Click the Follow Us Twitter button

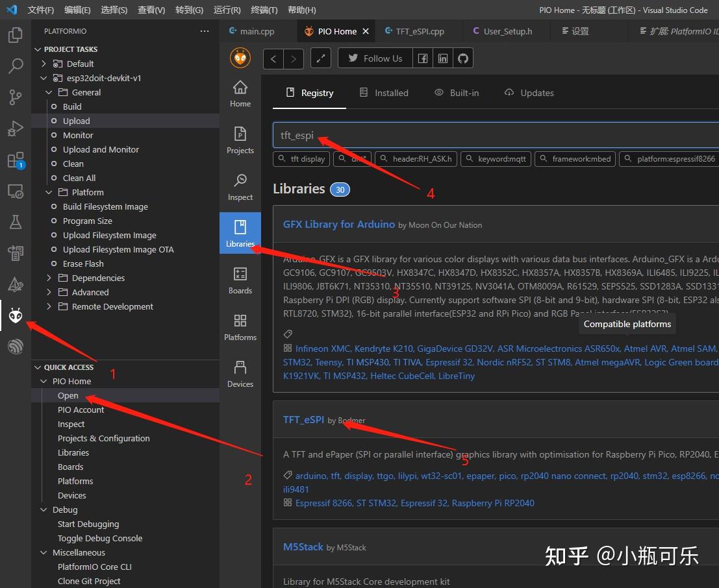tap(375, 58)
